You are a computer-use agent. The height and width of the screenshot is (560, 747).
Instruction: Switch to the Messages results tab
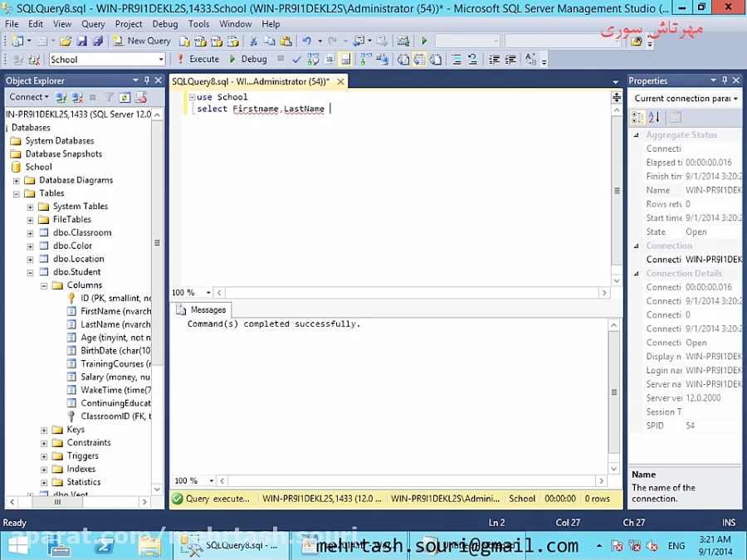pos(202,310)
